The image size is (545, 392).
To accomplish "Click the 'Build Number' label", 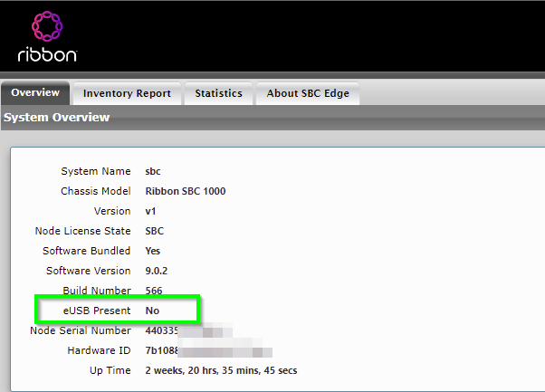I will click(x=97, y=291).
